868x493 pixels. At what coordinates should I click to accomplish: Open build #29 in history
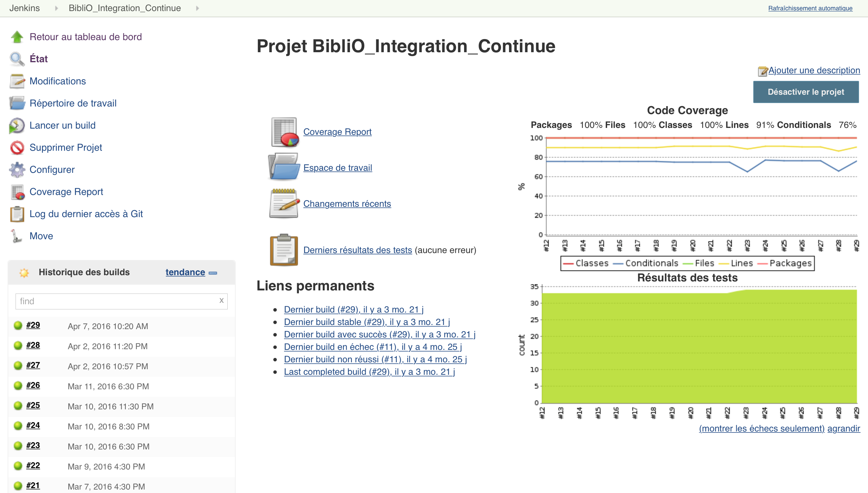click(x=33, y=325)
